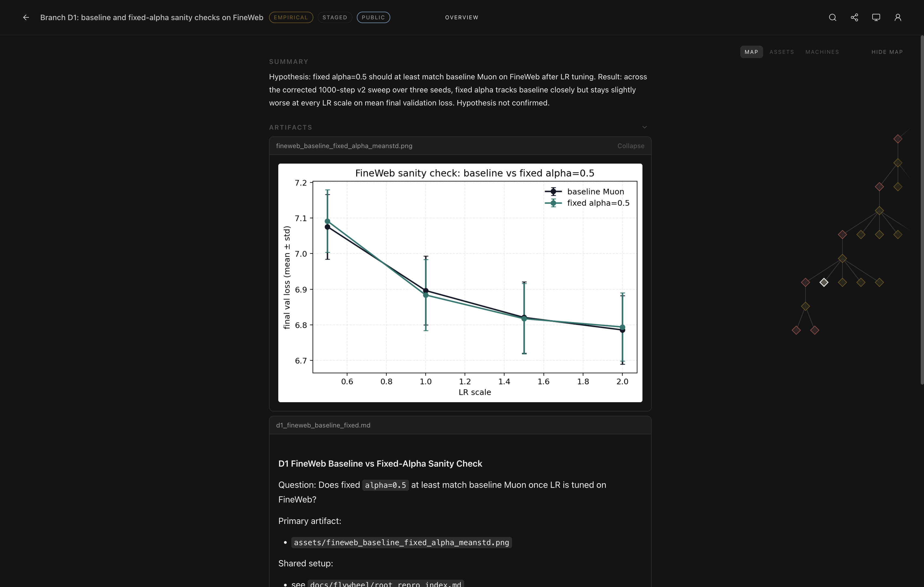Switch to the MACHINES tab
Image resolution: width=924 pixels, height=587 pixels.
point(822,52)
